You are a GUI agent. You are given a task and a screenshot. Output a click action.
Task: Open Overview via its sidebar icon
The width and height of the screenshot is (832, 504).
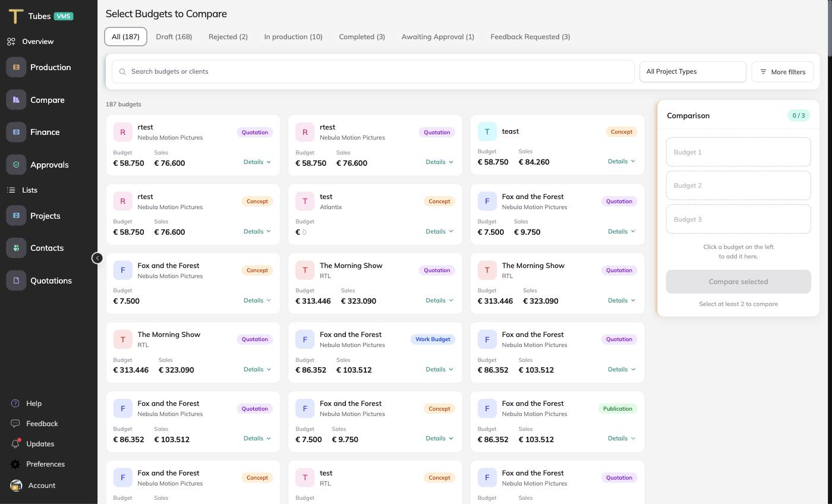coord(11,42)
